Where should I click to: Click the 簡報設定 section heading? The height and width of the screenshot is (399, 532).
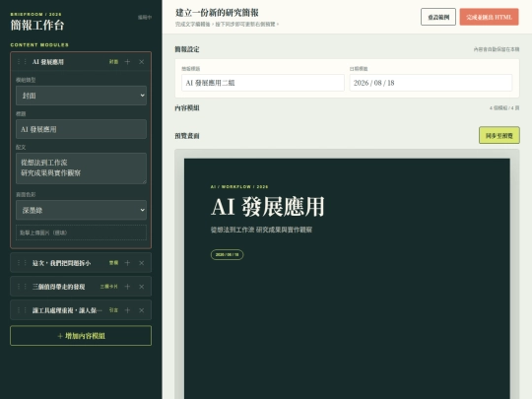(x=187, y=49)
